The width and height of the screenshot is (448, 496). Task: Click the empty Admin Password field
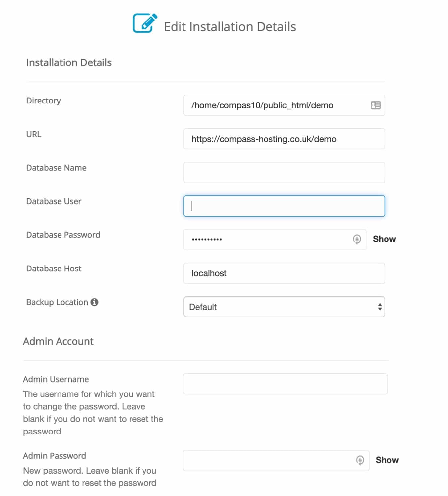click(x=265, y=460)
